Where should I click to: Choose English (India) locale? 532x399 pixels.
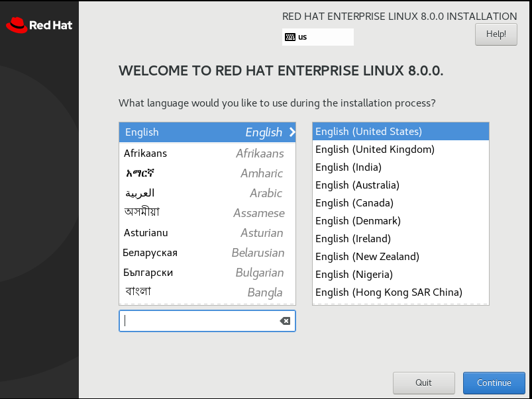401,167
